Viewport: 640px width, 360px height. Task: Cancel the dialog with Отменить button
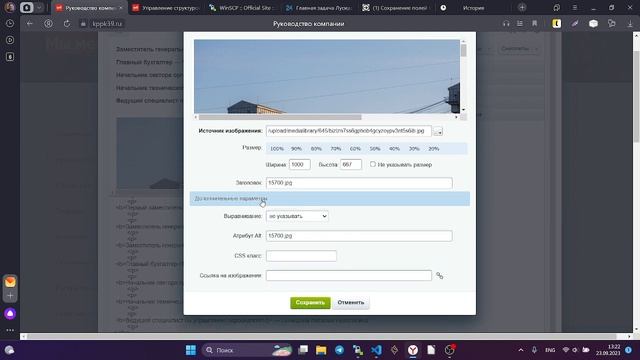(x=351, y=302)
